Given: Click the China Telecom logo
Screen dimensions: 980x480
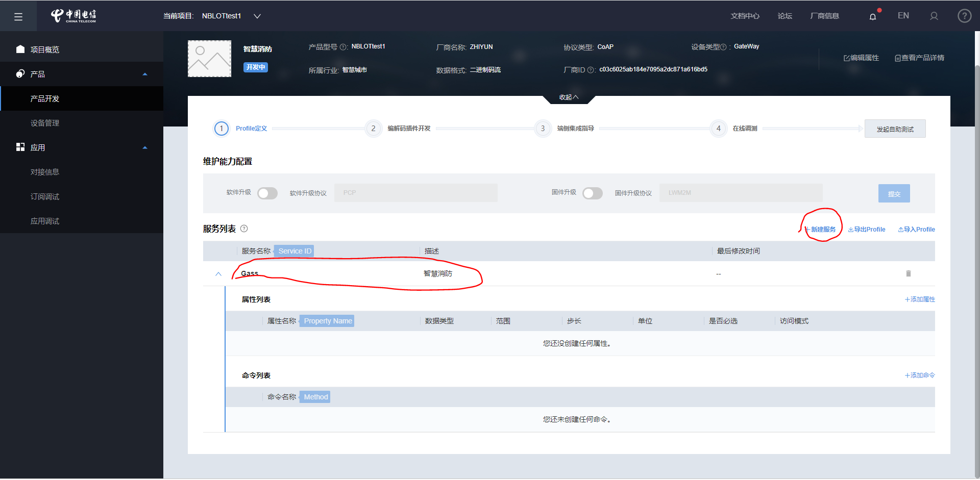Looking at the screenshot, I should (x=73, y=16).
